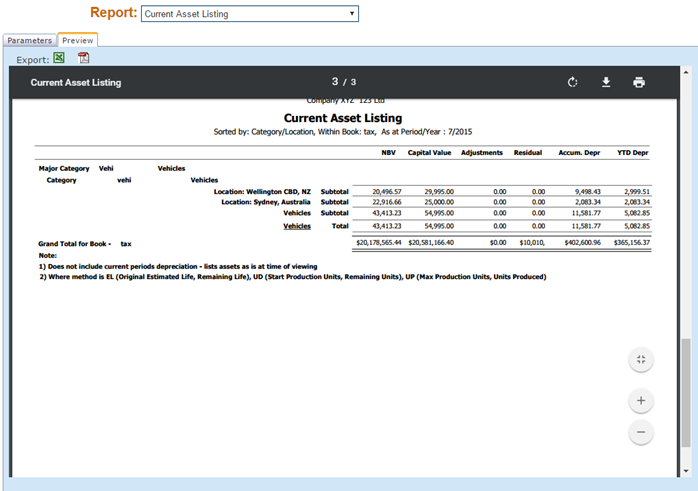
Task: Click the scrollbar up arrow
Action: pos(686,72)
